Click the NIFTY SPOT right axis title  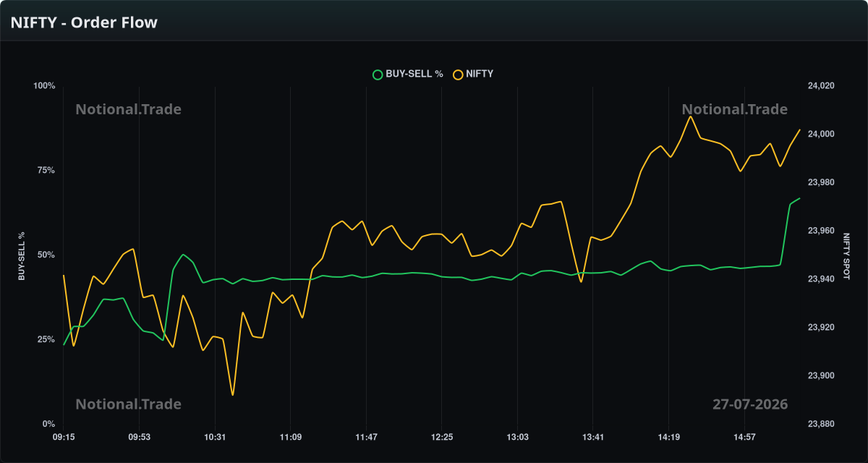(x=847, y=255)
